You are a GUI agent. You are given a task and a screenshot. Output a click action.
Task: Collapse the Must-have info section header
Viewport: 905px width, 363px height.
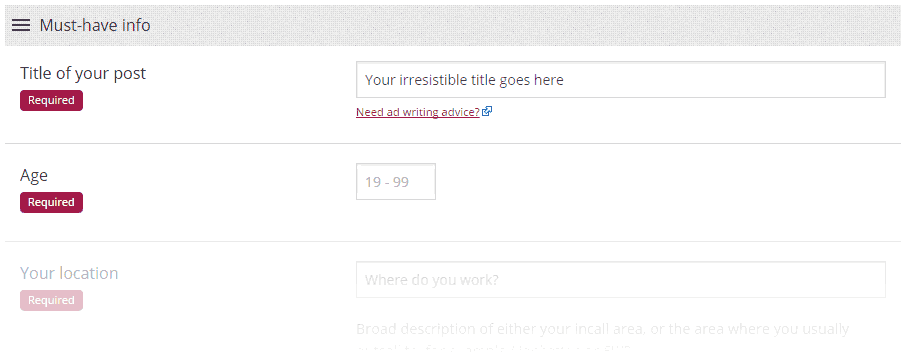click(452, 25)
